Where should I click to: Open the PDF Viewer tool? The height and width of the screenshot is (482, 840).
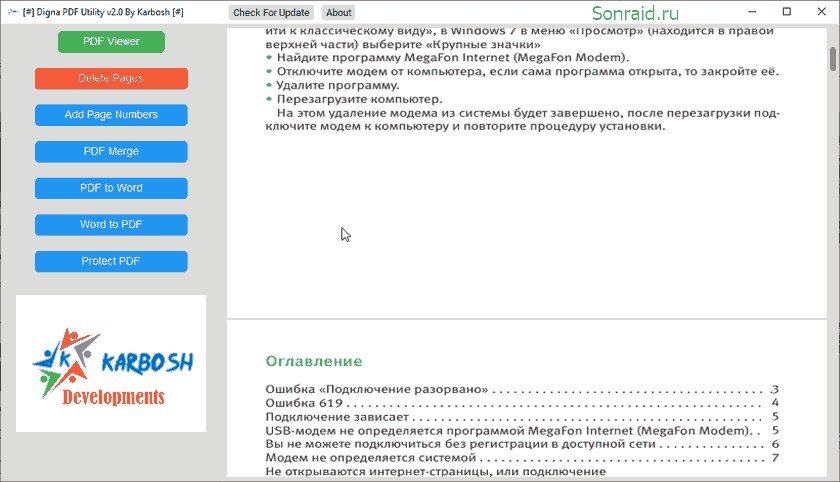pyautogui.click(x=111, y=42)
